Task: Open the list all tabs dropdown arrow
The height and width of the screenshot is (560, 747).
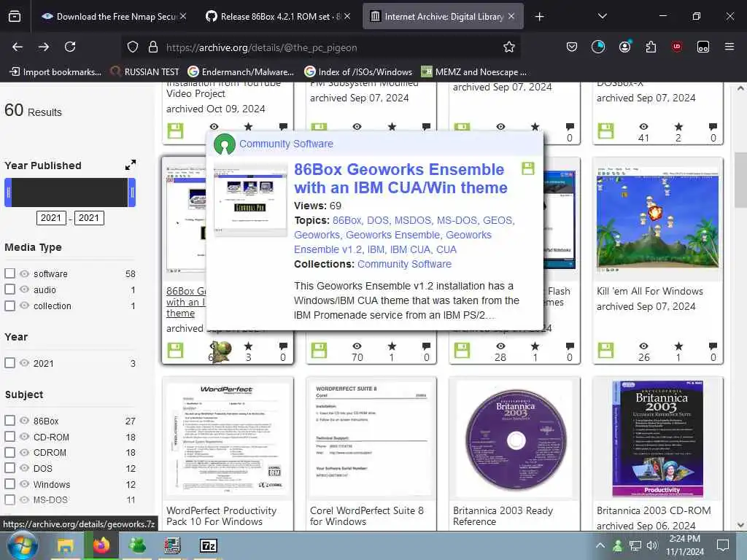Action: click(x=602, y=16)
